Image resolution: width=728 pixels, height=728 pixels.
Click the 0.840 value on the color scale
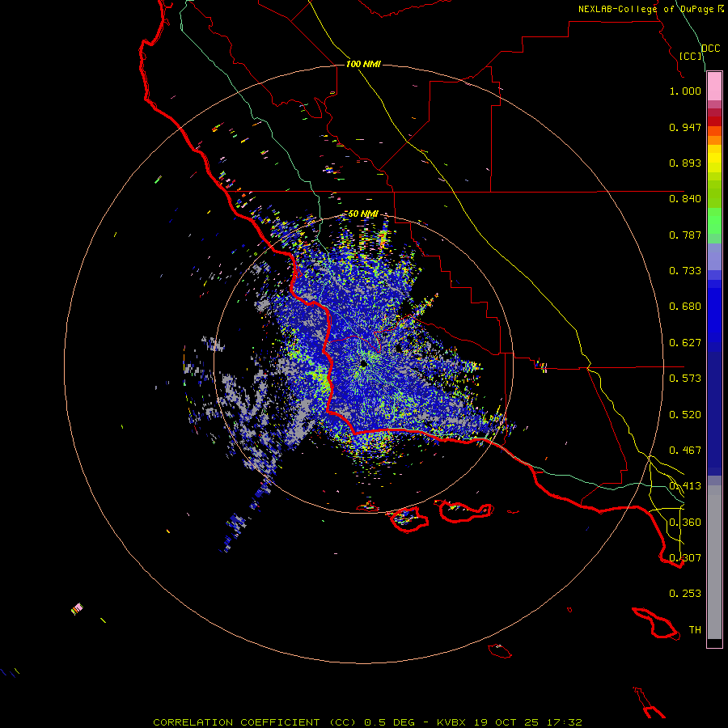[685, 199]
